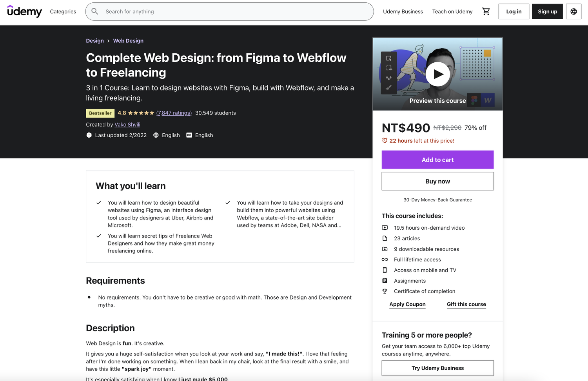Click Gift this course
The height and width of the screenshot is (381, 588).
tap(466, 304)
